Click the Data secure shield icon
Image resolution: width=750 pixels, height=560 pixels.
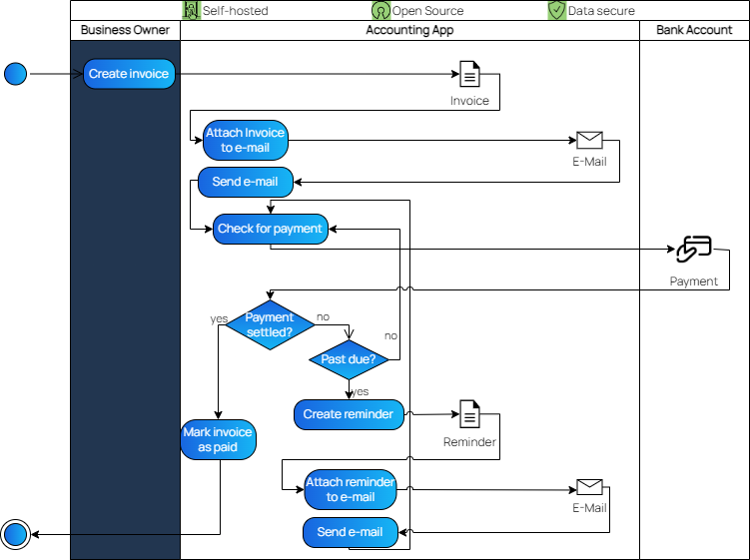557,10
